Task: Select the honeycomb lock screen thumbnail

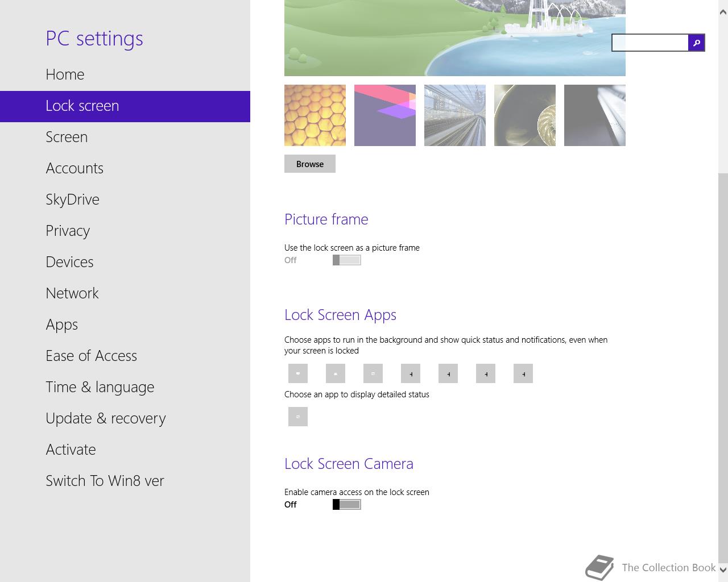Action: (x=315, y=115)
